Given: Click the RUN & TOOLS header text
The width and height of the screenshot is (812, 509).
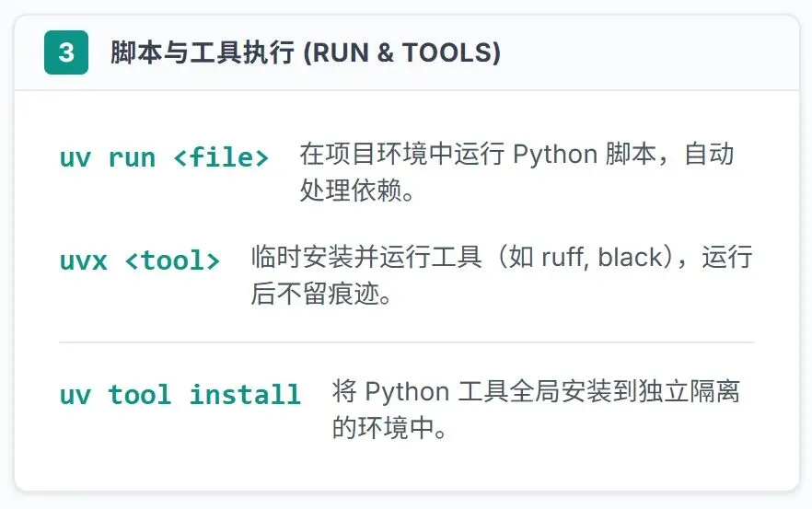Looking at the screenshot, I should [401, 52].
